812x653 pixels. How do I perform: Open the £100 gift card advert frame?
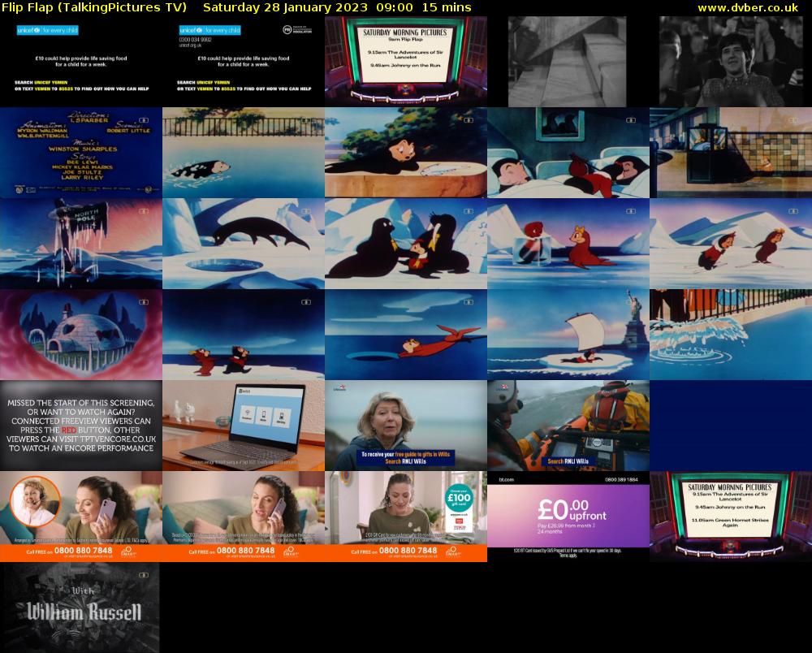(406, 517)
